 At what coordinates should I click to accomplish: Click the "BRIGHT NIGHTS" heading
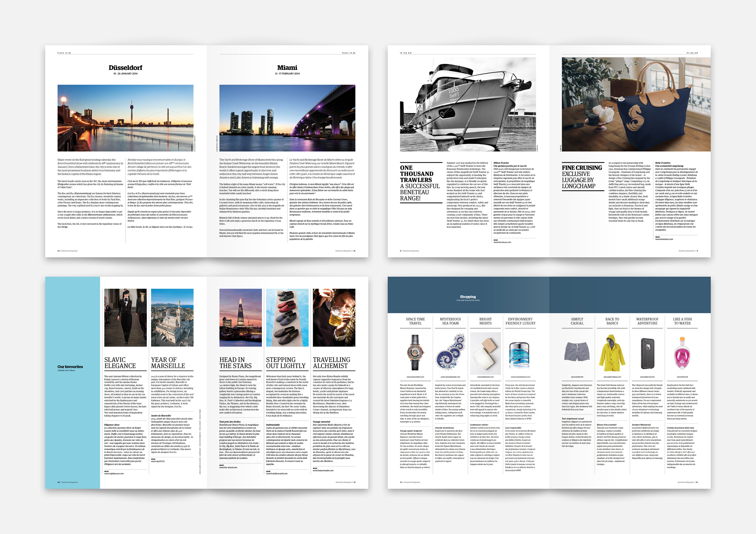click(485, 321)
